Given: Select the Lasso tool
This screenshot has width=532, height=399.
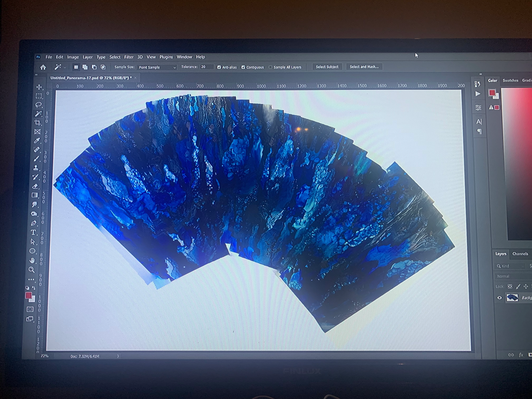Looking at the screenshot, I should (x=38, y=105).
